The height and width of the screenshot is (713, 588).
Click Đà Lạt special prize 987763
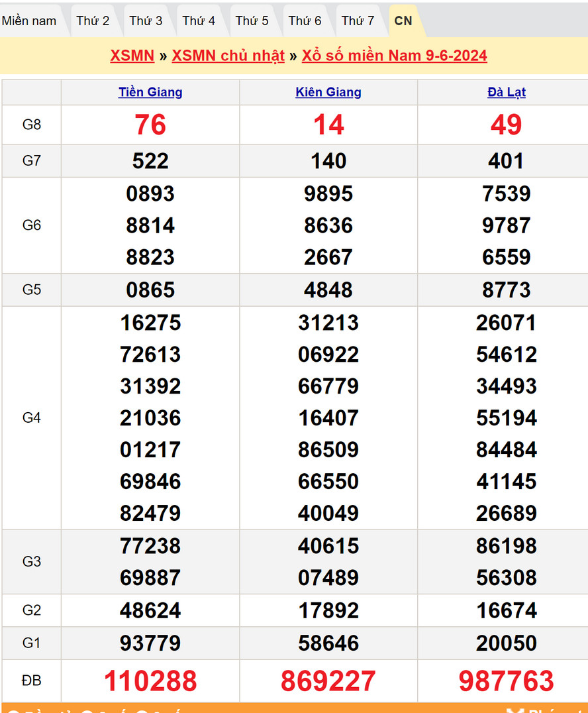pyautogui.click(x=507, y=681)
